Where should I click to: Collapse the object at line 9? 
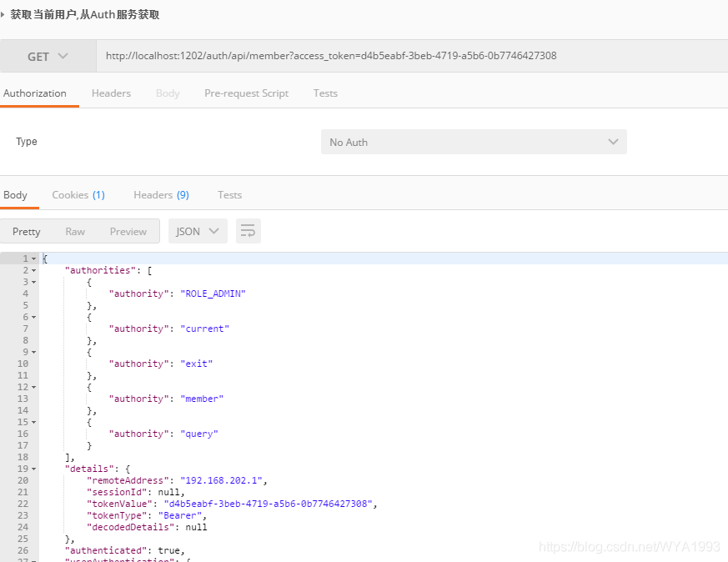point(34,352)
